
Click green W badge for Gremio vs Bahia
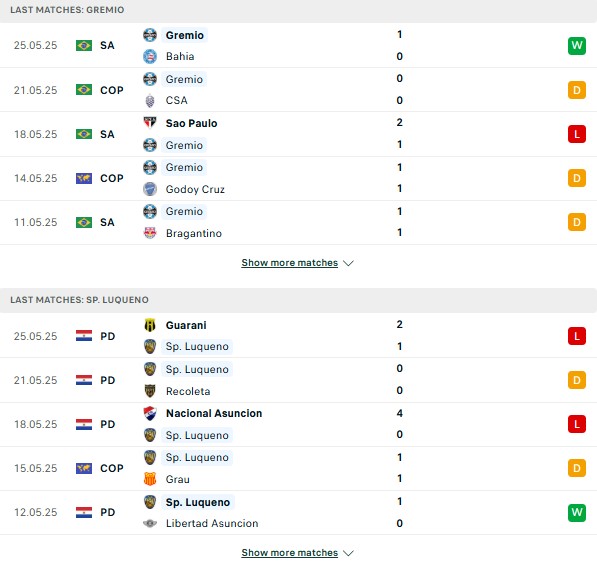(x=576, y=46)
